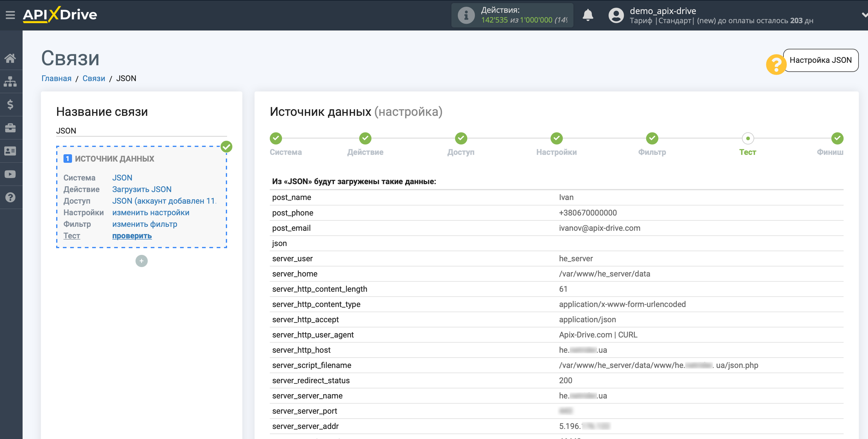Click изменить фильтр link

click(x=145, y=224)
